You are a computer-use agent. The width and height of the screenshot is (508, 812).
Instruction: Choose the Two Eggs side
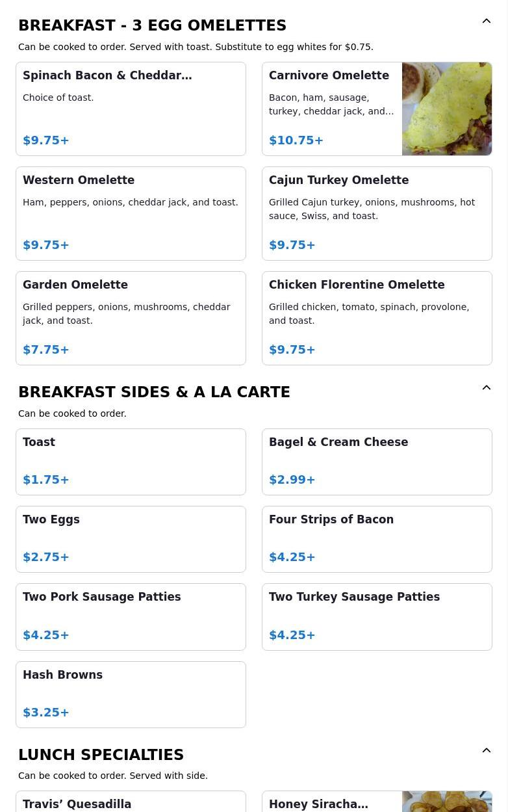[x=131, y=539]
